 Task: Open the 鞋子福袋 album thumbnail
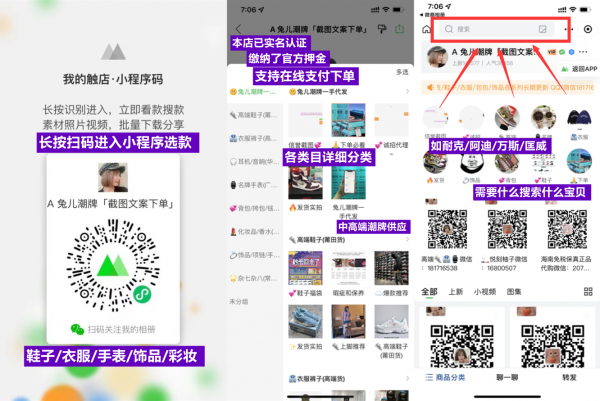(305, 268)
